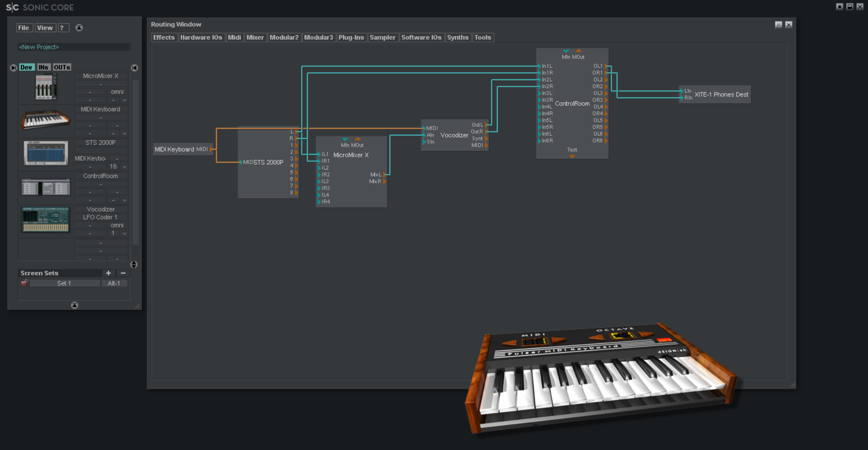Screen dimensions: 868x450
Task: Open the File menu
Action: click(24, 28)
